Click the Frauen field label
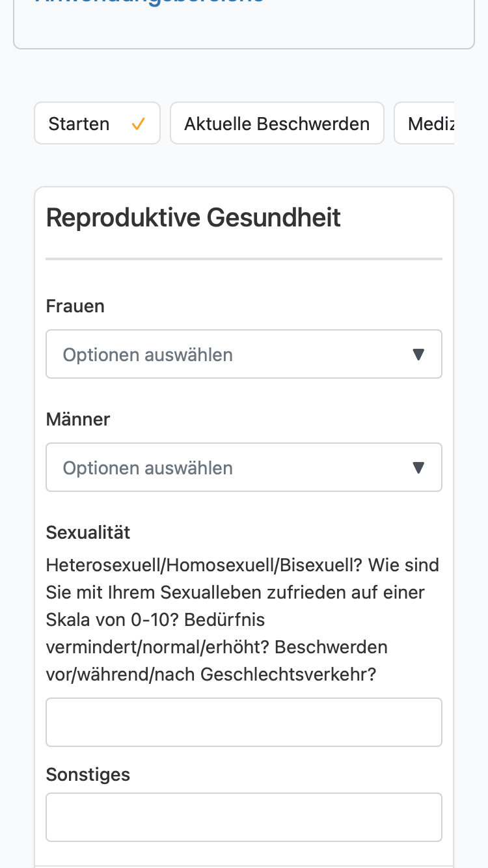Viewport: 488px width, 868px height. (x=75, y=306)
